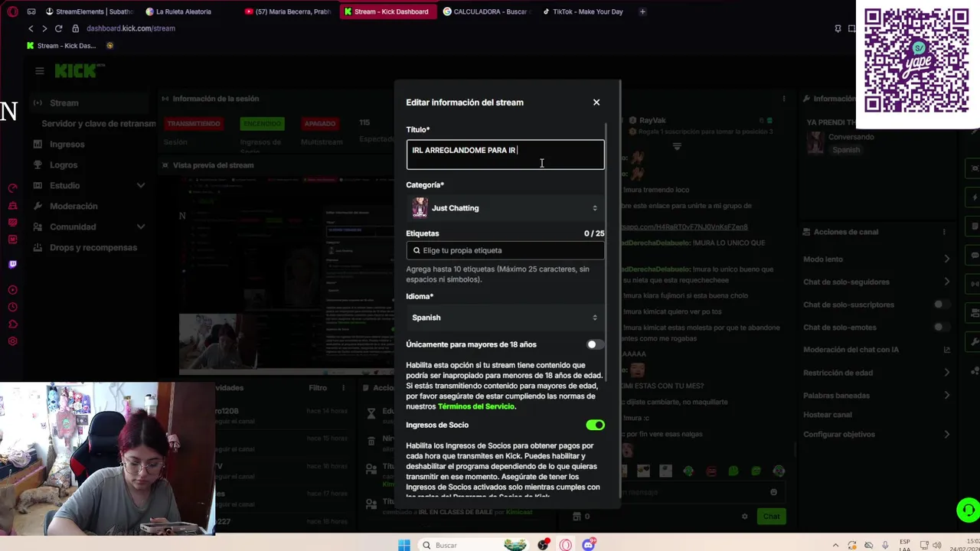980x551 pixels.
Task: Expand Palabras baneadas option
Action: pos(877,396)
